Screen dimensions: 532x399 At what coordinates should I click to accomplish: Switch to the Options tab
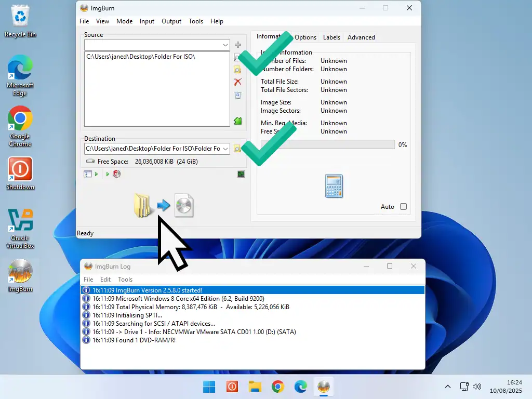(305, 37)
